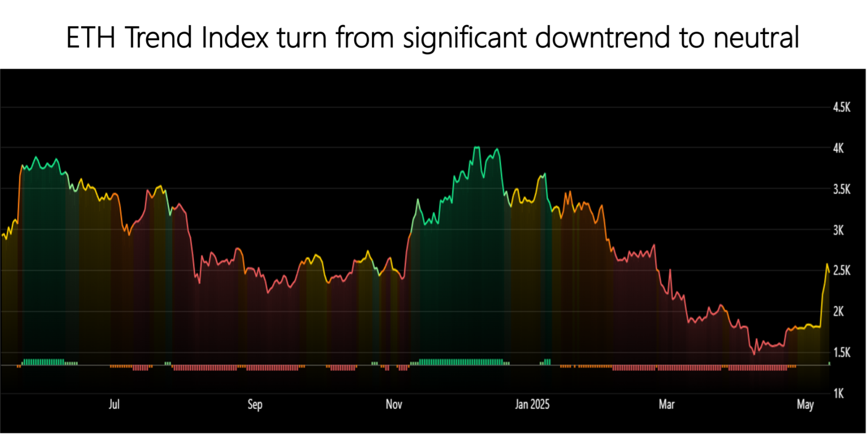Click the chart title about ETH Trend Index
The height and width of the screenshot is (435, 868).
click(433, 38)
